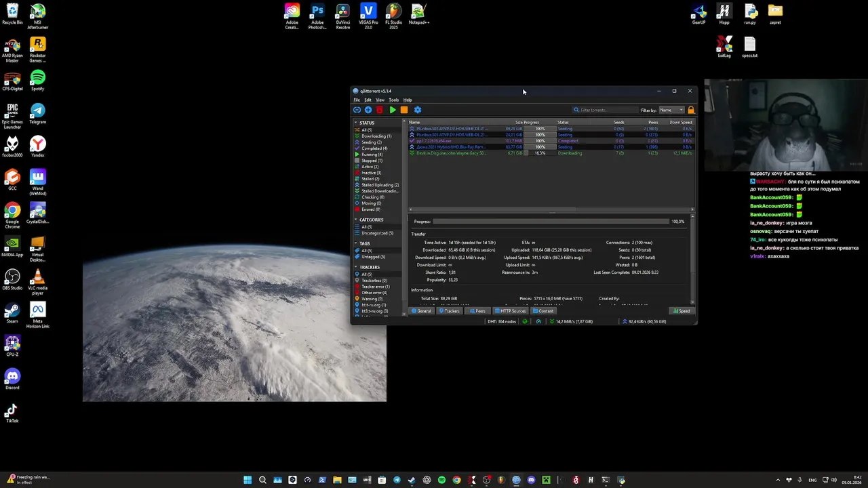Select the 89,29 GiB Pluribus torrent row
Viewport: 868px width, 488px height.
(x=551, y=129)
